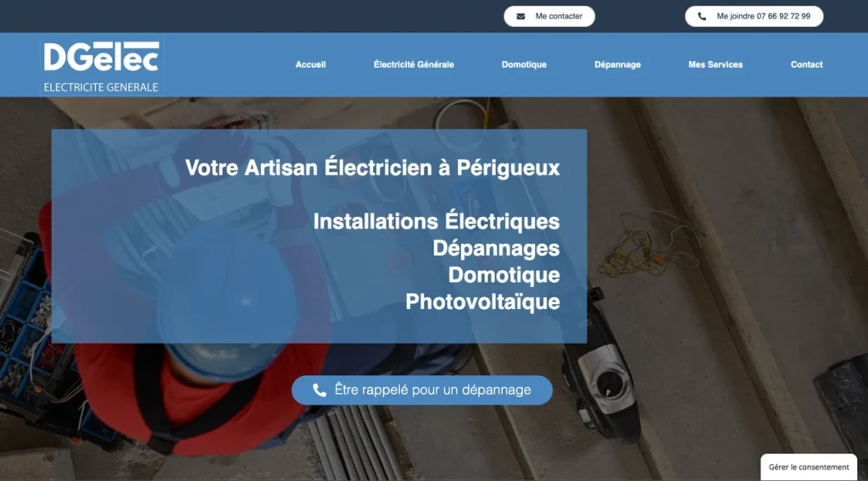
Task: Click ELECTRICITE GENERALE under the logo
Action: point(101,87)
